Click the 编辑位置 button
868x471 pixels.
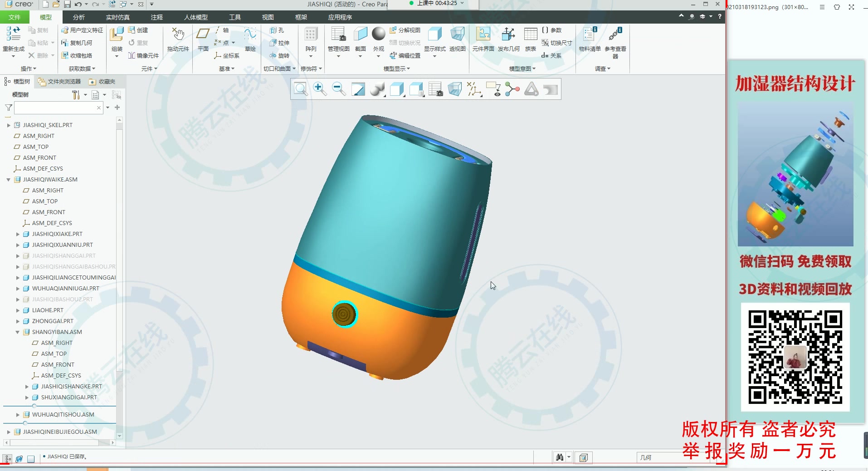point(405,55)
